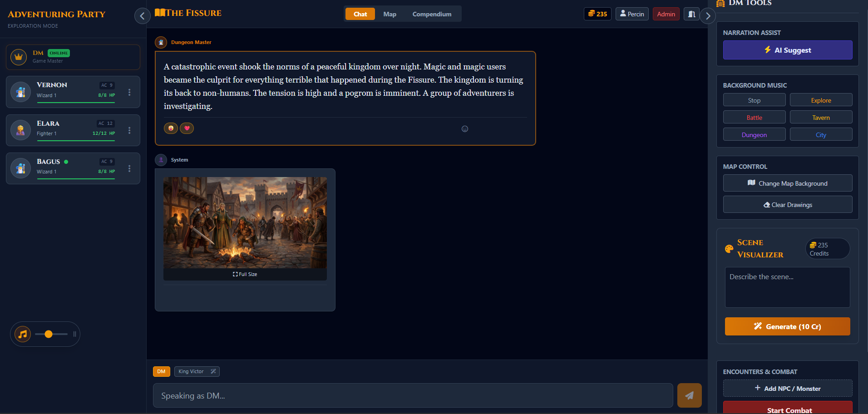The width and height of the screenshot is (868, 414).
Task: Click the music note icon in bottom-left player
Action: [x=22, y=334]
